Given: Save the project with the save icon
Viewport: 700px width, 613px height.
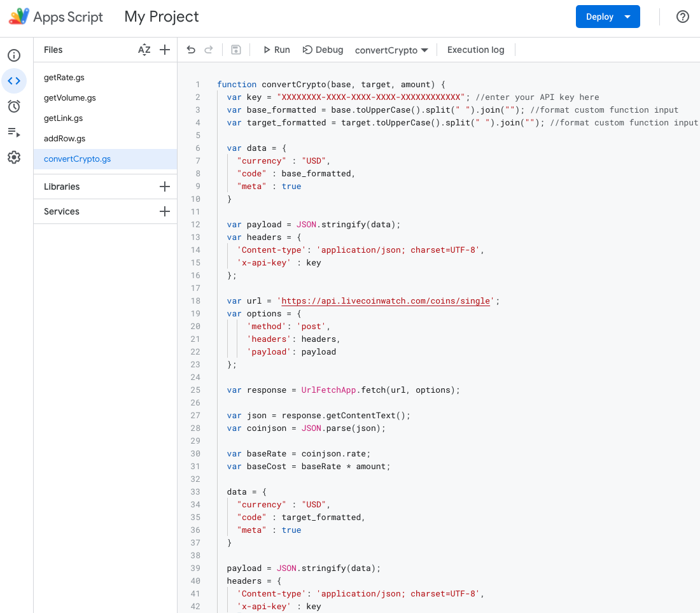Looking at the screenshot, I should (236, 50).
